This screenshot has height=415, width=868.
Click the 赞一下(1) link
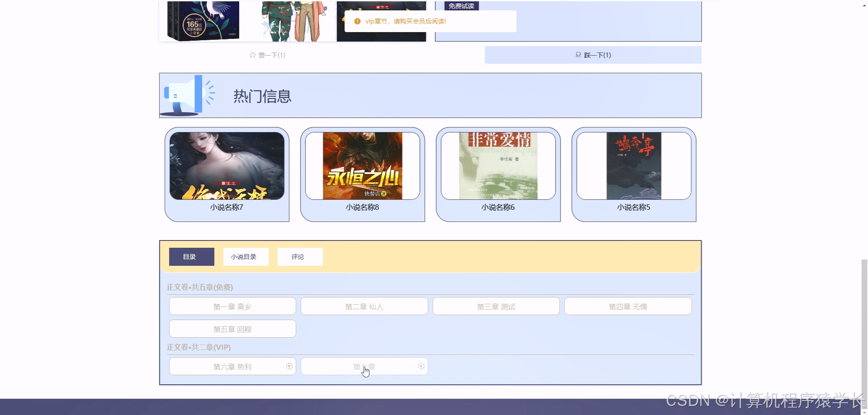tap(272, 54)
